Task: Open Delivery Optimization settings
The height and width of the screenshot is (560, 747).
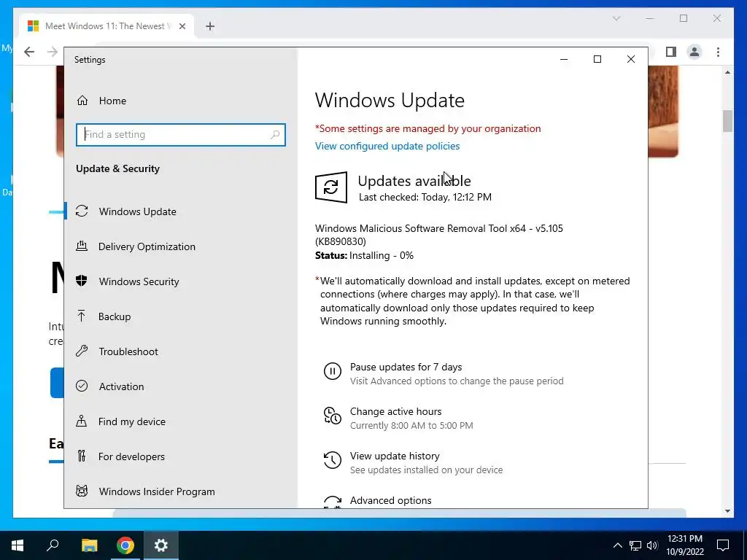Action: tap(146, 246)
